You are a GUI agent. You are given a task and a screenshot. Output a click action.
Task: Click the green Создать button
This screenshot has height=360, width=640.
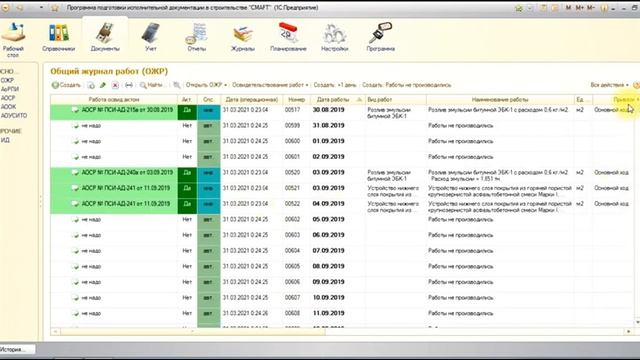[x=66, y=85]
